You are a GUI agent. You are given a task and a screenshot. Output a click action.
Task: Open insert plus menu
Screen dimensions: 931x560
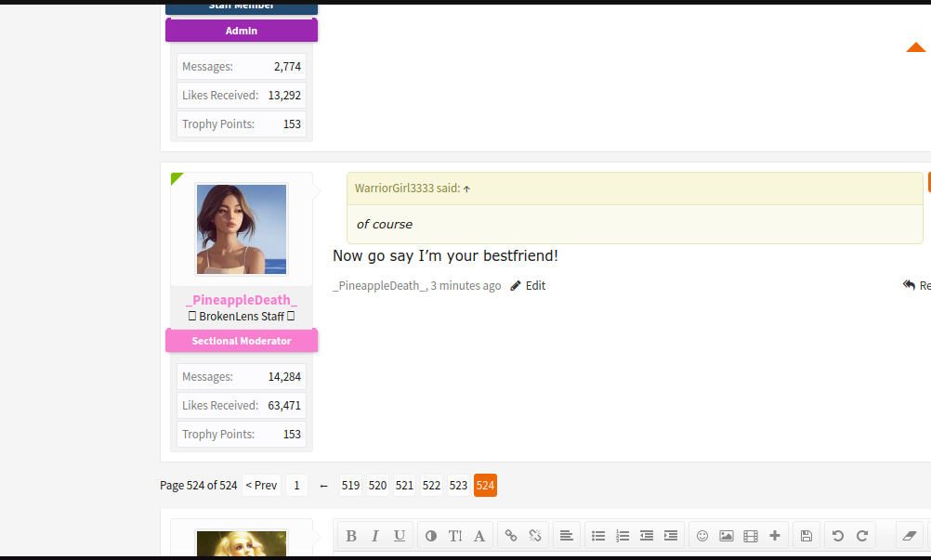pos(775,536)
